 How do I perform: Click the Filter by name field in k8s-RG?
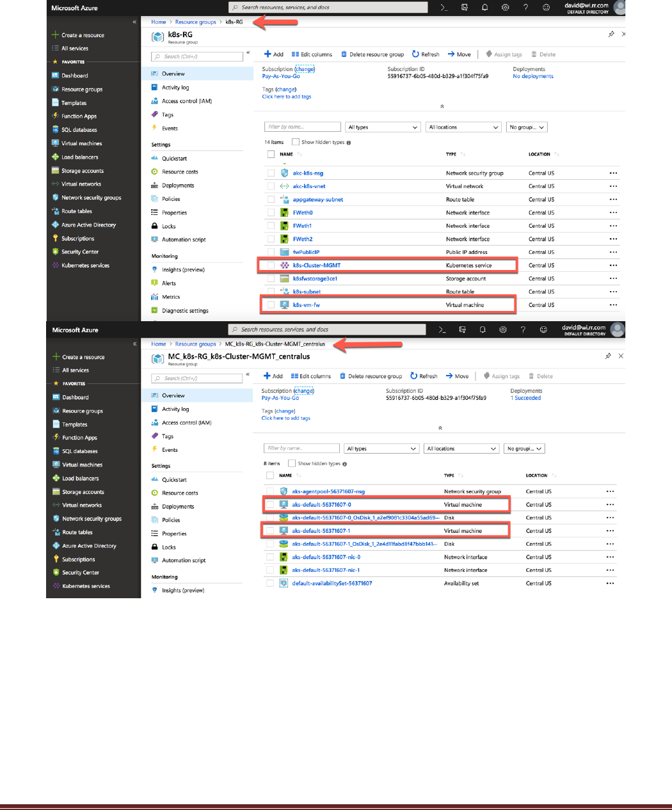pyautogui.click(x=303, y=127)
